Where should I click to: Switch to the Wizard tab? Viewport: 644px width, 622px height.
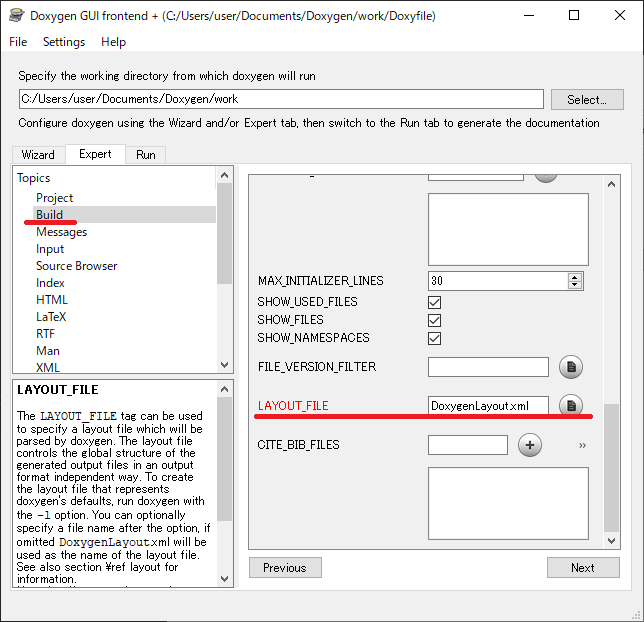(x=38, y=155)
